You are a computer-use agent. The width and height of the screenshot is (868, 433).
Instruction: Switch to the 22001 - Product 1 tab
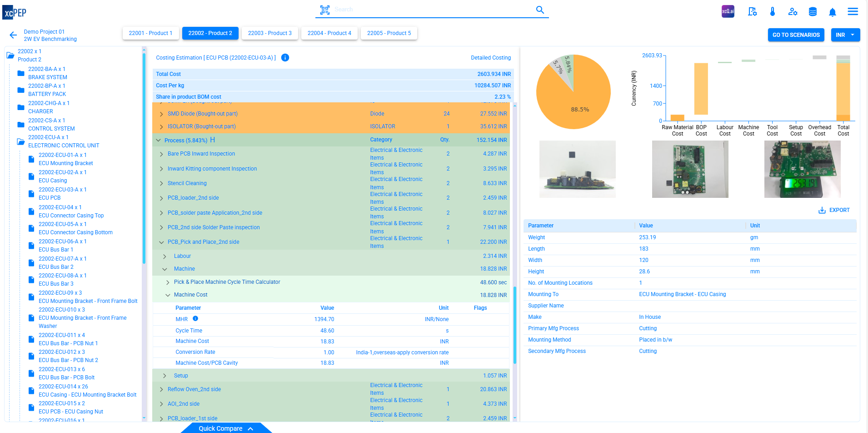coord(151,33)
